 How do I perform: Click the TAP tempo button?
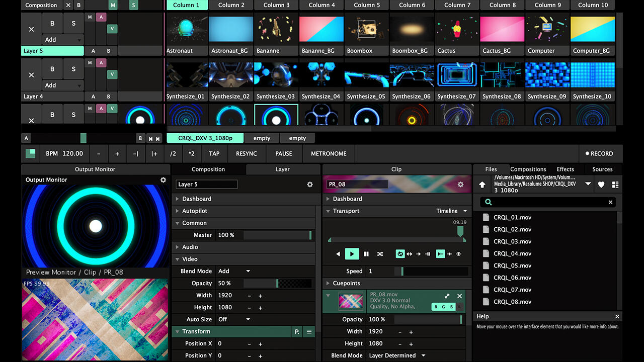[214, 154]
